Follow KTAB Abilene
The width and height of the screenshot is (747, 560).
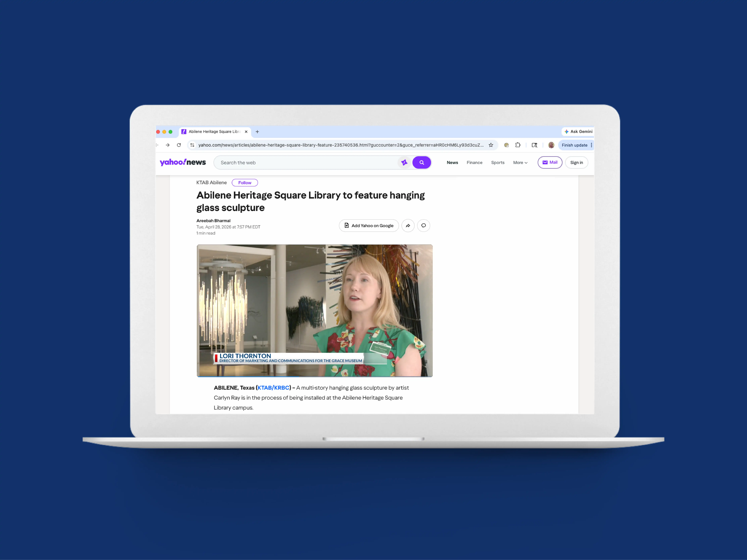pos(245,183)
